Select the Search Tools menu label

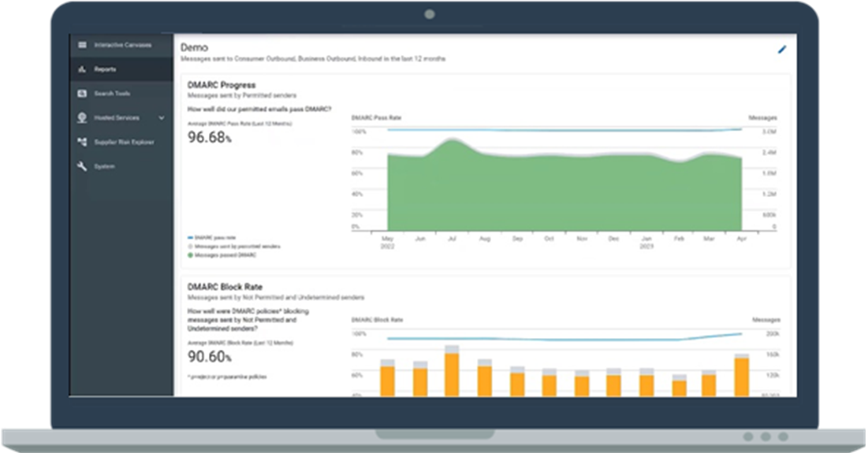112,94
